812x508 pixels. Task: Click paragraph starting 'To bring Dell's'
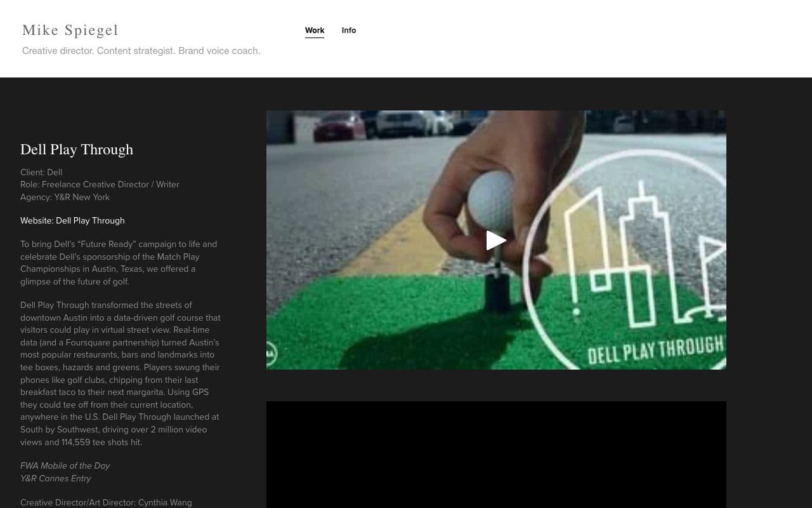[119, 263]
